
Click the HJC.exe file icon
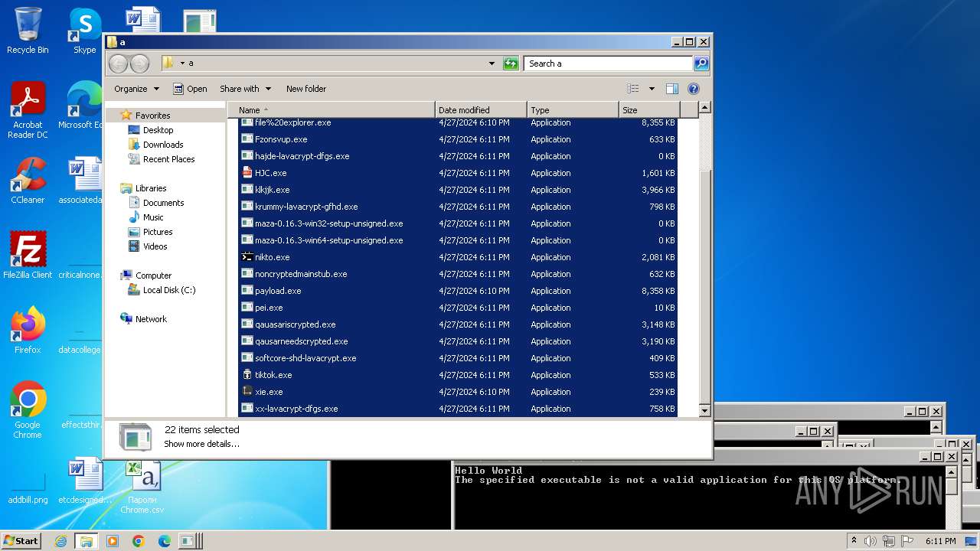tap(247, 173)
